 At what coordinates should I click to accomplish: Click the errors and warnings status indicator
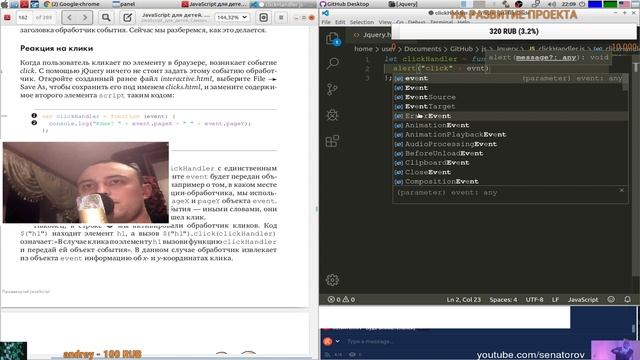pyautogui.click(x=341, y=300)
